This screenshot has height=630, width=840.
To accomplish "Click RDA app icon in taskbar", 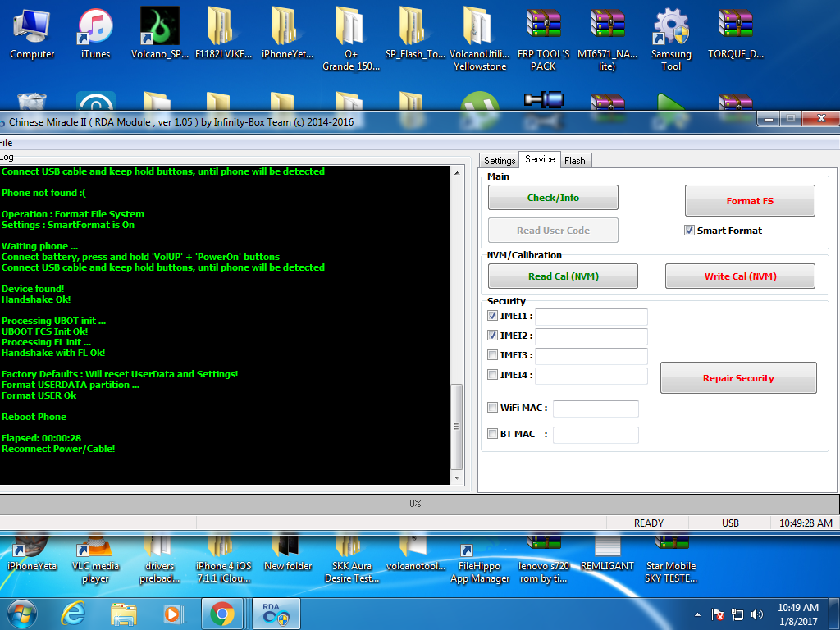I will tap(270, 614).
